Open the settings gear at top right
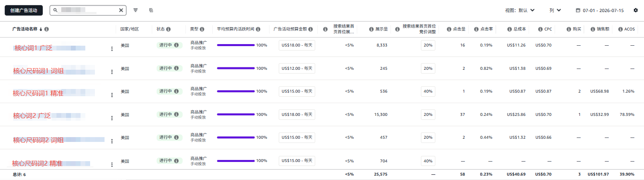Screen dimensions: 644x180 coord(636,10)
